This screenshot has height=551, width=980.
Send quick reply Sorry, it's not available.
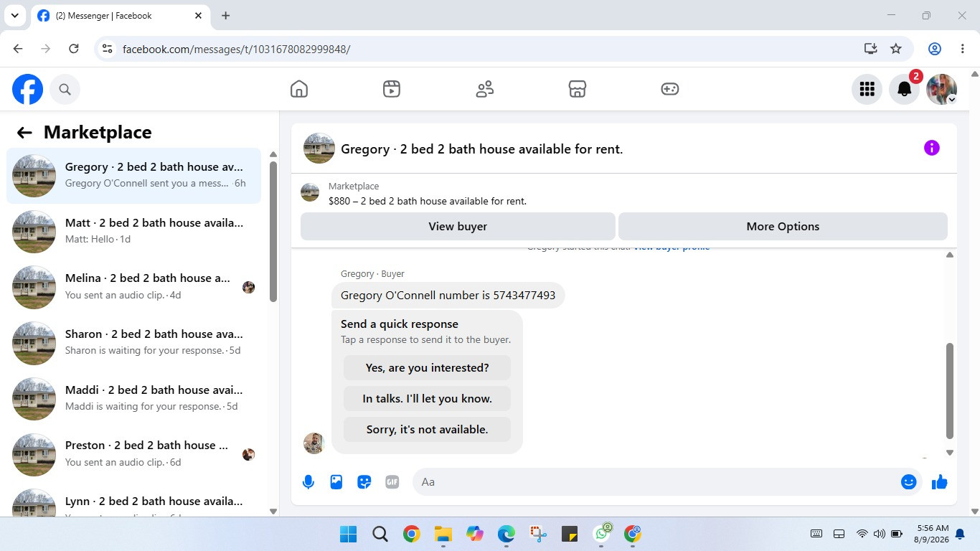pyautogui.click(x=427, y=430)
